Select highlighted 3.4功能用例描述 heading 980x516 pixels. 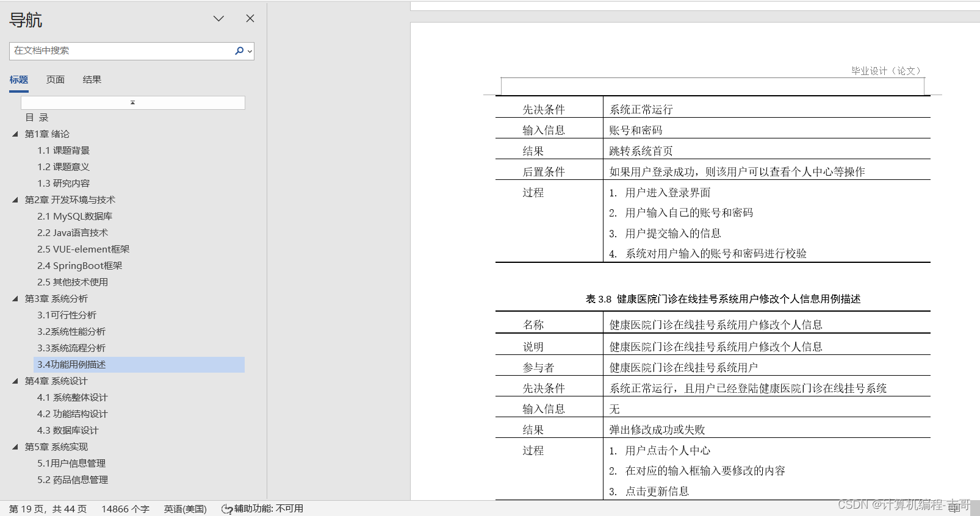(139, 365)
